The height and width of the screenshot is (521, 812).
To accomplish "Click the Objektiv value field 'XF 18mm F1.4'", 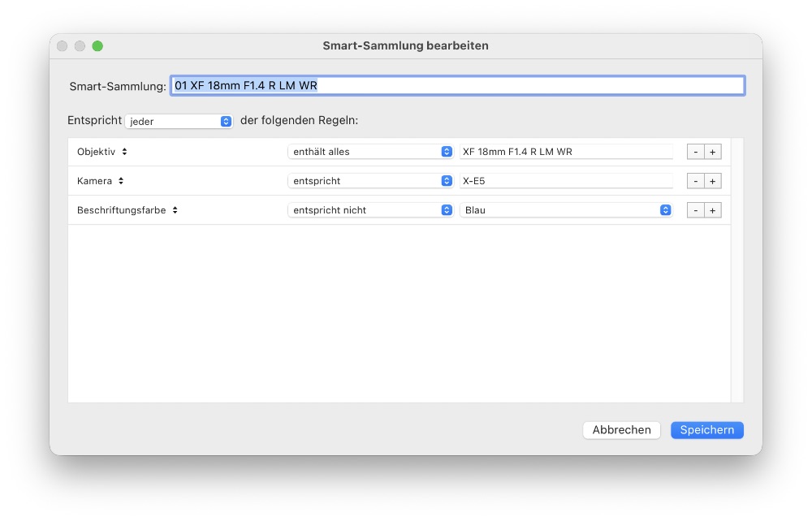I will click(566, 152).
